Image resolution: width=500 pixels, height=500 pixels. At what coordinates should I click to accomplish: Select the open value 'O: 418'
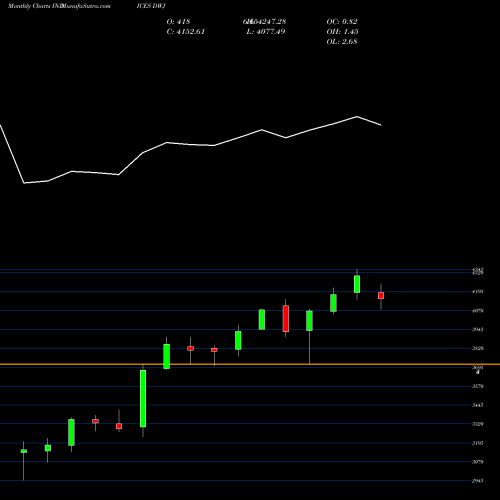point(178,22)
